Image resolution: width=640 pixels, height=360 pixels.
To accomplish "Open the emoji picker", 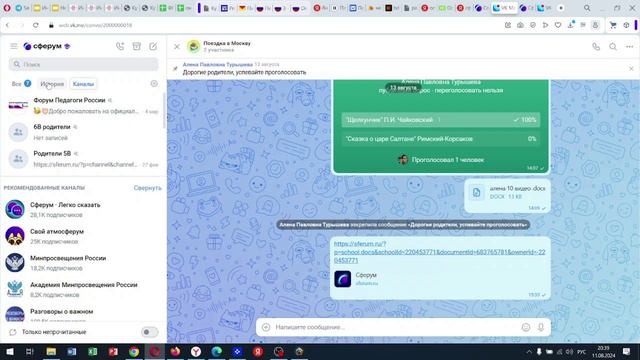I will point(526,327).
